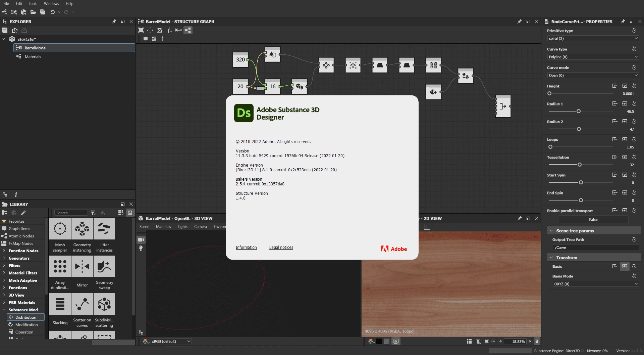Open the sRGB (default) color space dropdown

pos(171,341)
